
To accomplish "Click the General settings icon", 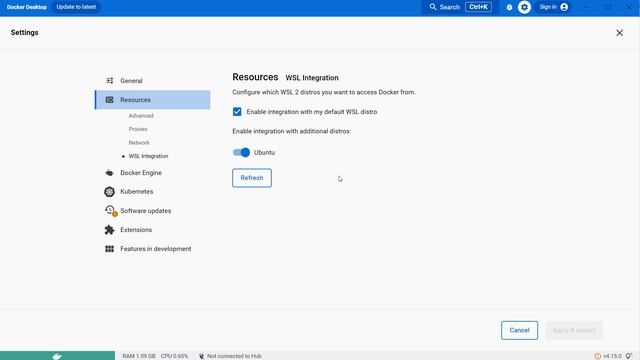I will pos(109,81).
